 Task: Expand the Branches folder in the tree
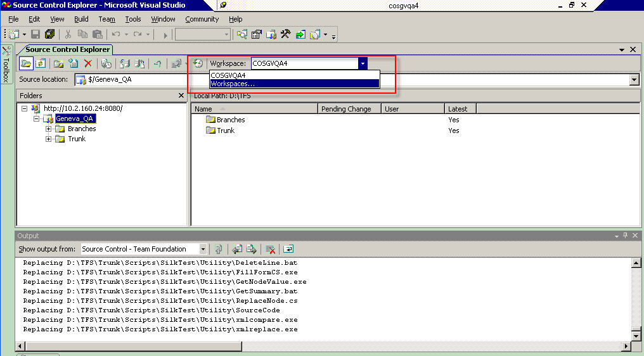click(48, 129)
